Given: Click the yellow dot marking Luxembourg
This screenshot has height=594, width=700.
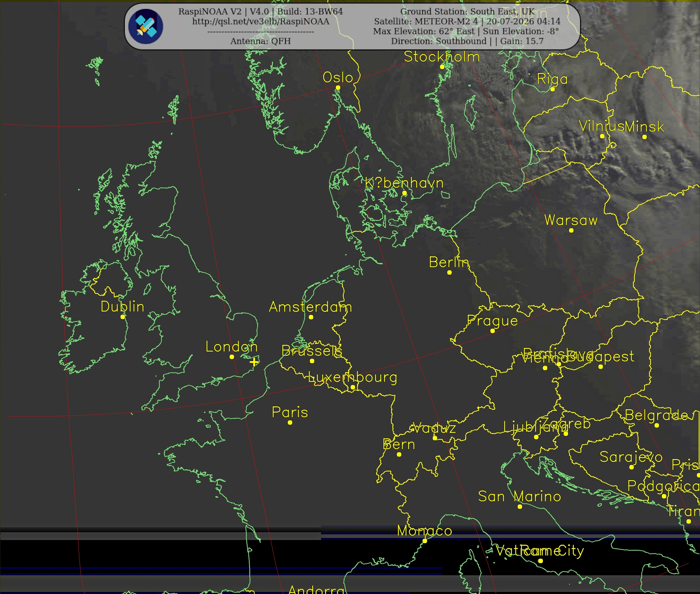Looking at the screenshot, I should [x=353, y=388].
